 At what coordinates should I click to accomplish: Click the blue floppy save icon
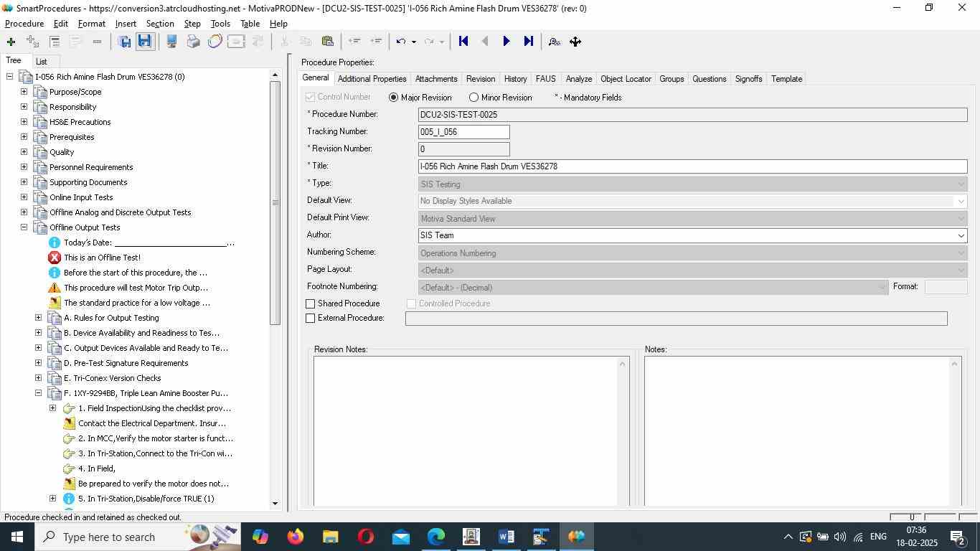(144, 42)
